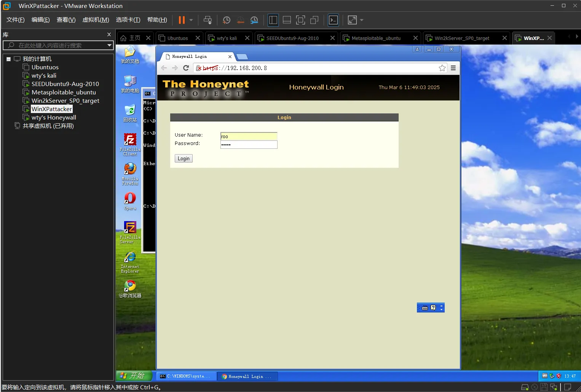Image resolution: width=581 pixels, height=392 pixels.
Task: Select Metasploitable_ubuntu in the library tree
Action: (64, 92)
